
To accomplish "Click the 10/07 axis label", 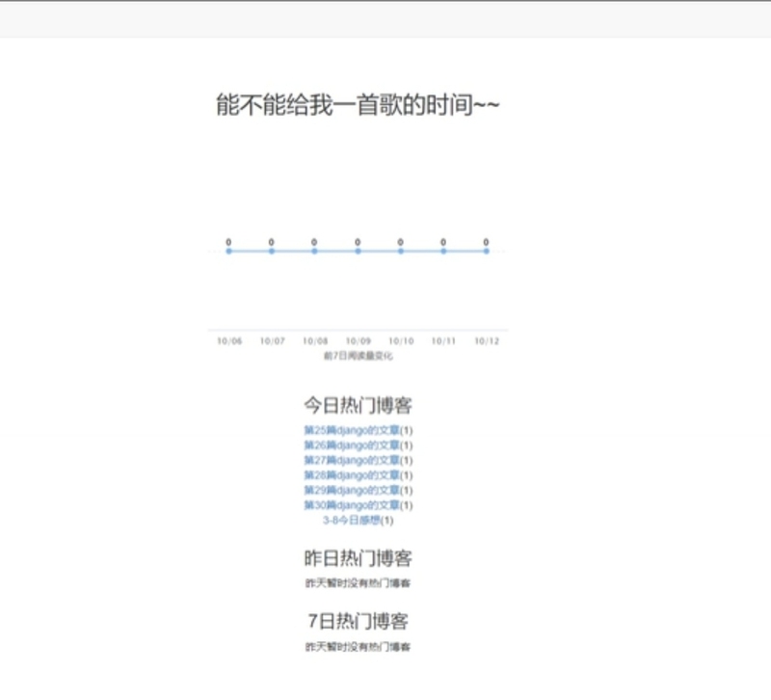I will tap(273, 341).
